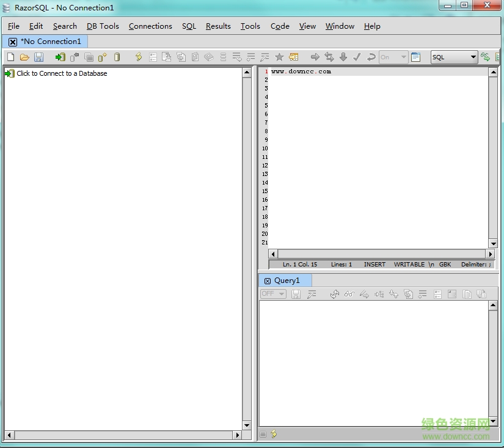Click the Save floppy disk icon in main toolbar

(38, 57)
